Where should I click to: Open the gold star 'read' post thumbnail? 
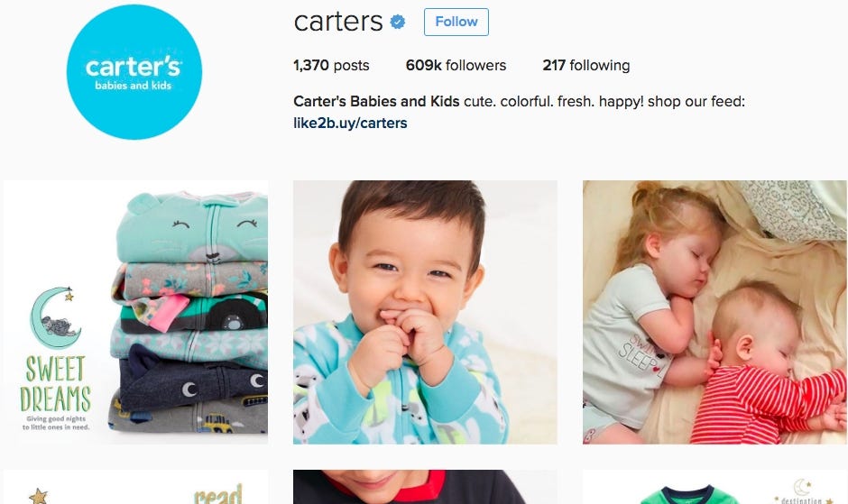tap(135, 487)
